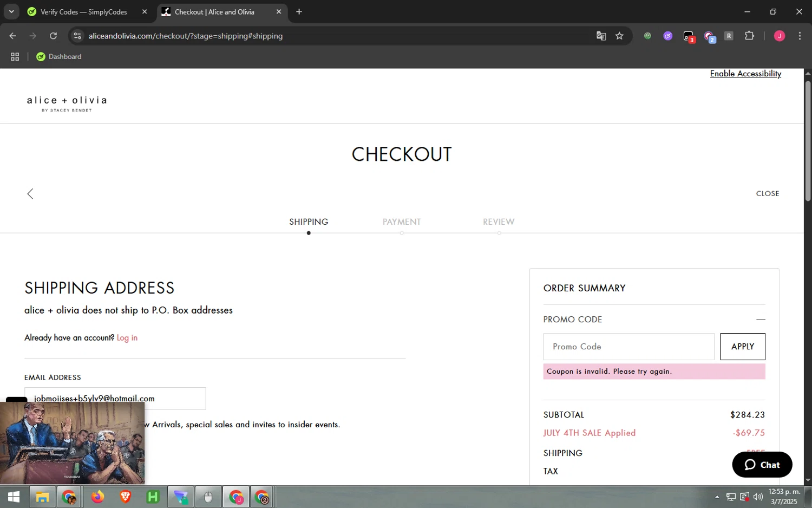Click the email address field
812x508 pixels.
pos(115,398)
